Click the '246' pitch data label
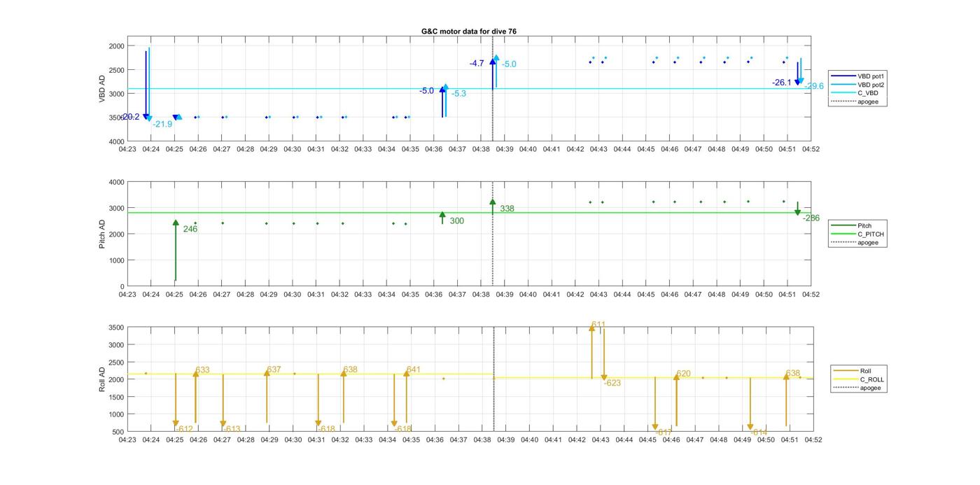The image size is (980, 485). pyautogui.click(x=190, y=229)
